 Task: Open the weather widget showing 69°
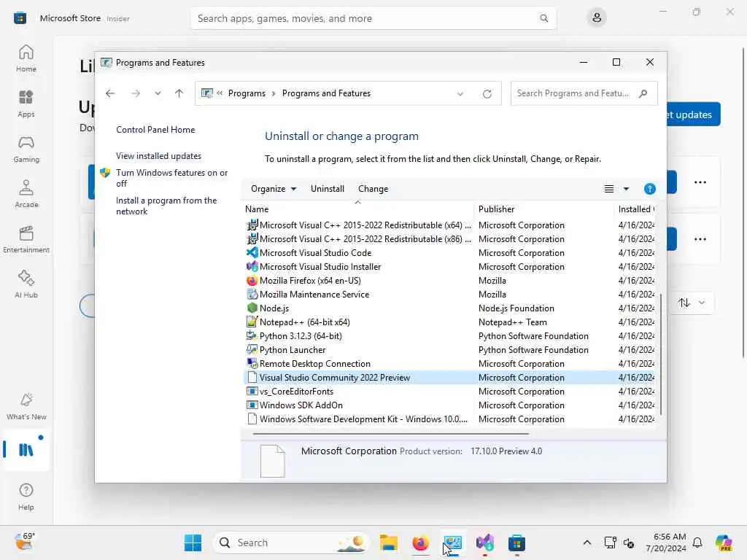(24, 542)
